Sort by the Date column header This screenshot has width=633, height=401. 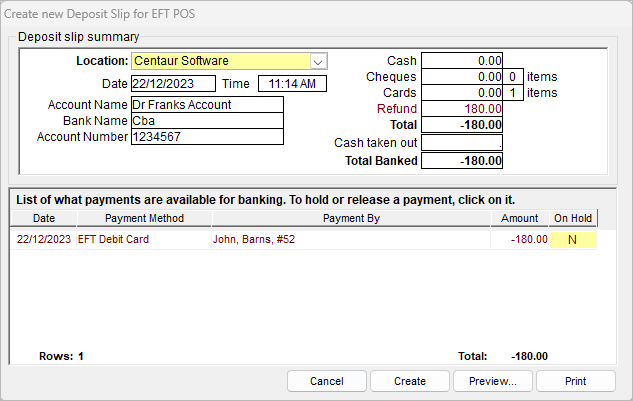click(x=44, y=218)
